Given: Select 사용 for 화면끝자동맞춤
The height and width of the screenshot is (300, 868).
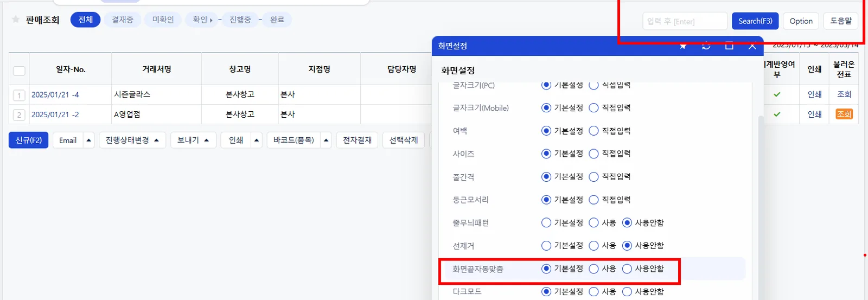Looking at the screenshot, I should coord(593,269).
